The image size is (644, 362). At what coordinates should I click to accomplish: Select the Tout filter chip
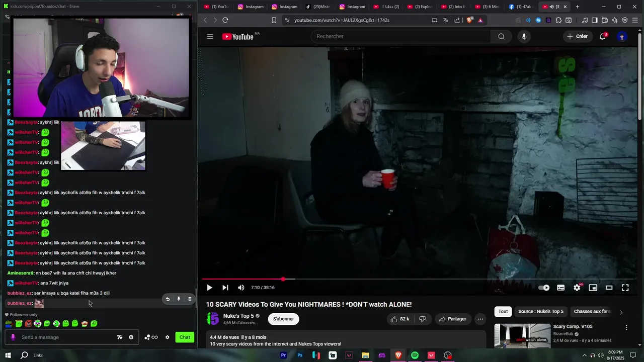(x=503, y=311)
